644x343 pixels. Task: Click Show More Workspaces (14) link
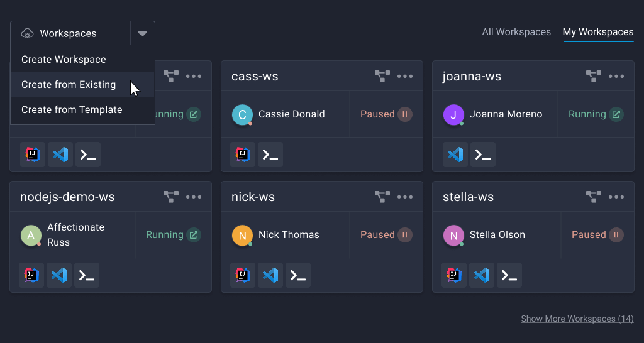click(x=577, y=318)
